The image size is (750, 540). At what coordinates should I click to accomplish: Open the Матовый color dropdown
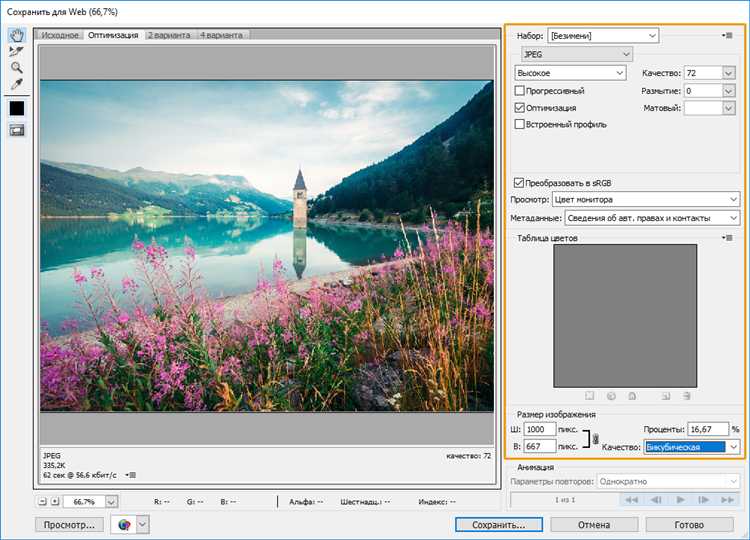coord(728,109)
